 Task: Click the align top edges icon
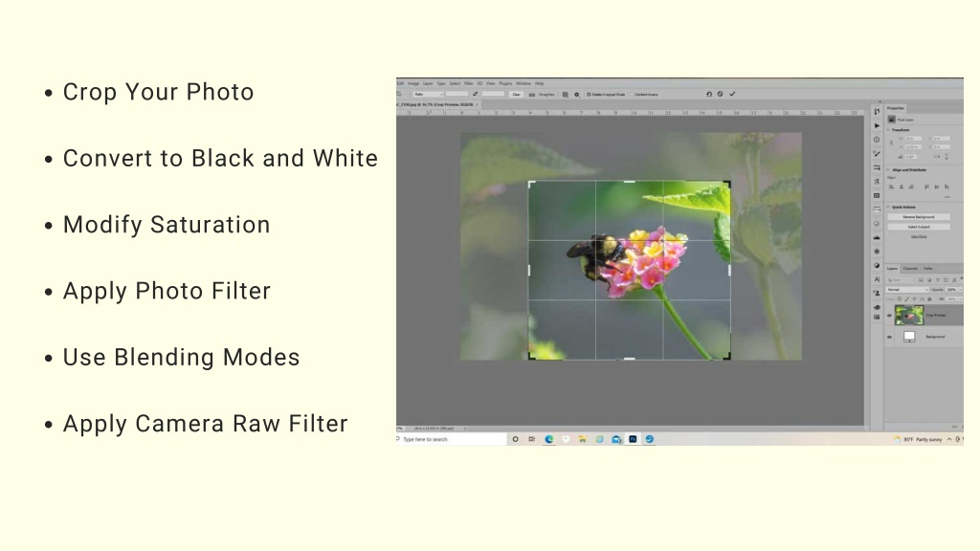coord(926,187)
